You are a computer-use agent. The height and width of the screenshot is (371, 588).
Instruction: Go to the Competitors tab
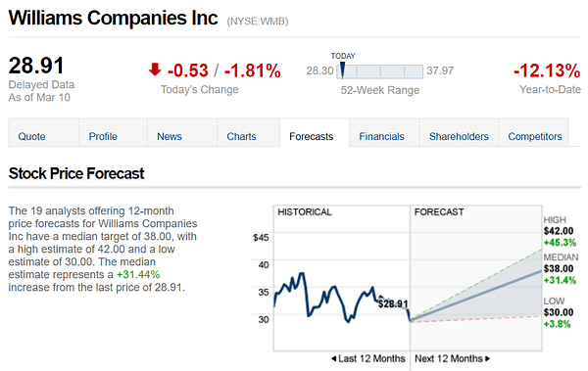click(x=533, y=133)
